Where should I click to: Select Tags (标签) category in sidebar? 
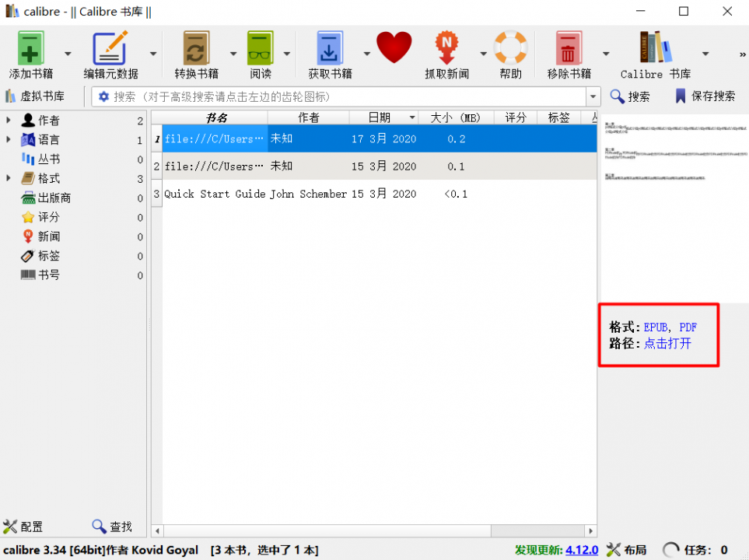coord(40,256)
